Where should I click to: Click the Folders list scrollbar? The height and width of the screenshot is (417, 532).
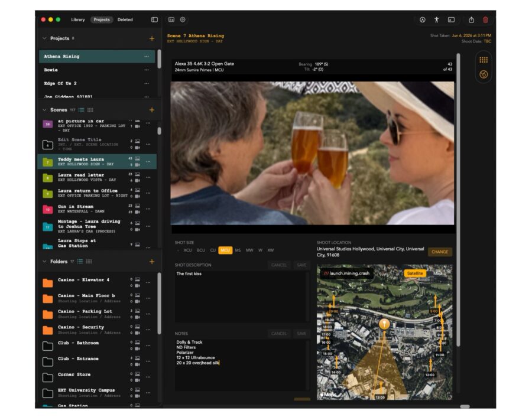(x=159, y=304)
